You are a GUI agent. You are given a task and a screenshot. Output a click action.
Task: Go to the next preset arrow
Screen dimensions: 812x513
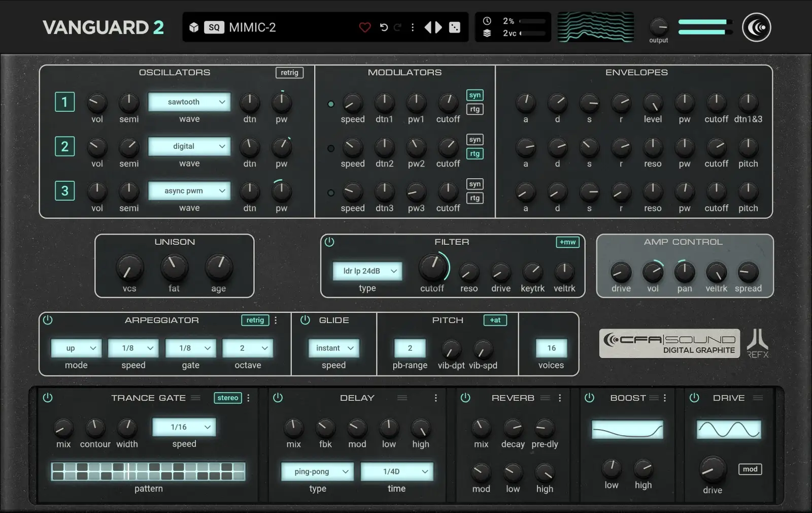(x=438, y=27)
